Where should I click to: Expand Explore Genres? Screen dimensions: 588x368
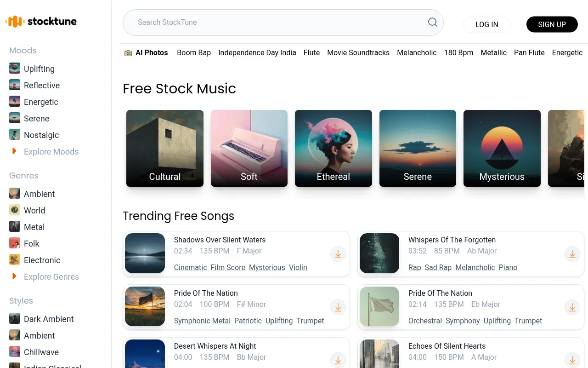coord(52,276)
